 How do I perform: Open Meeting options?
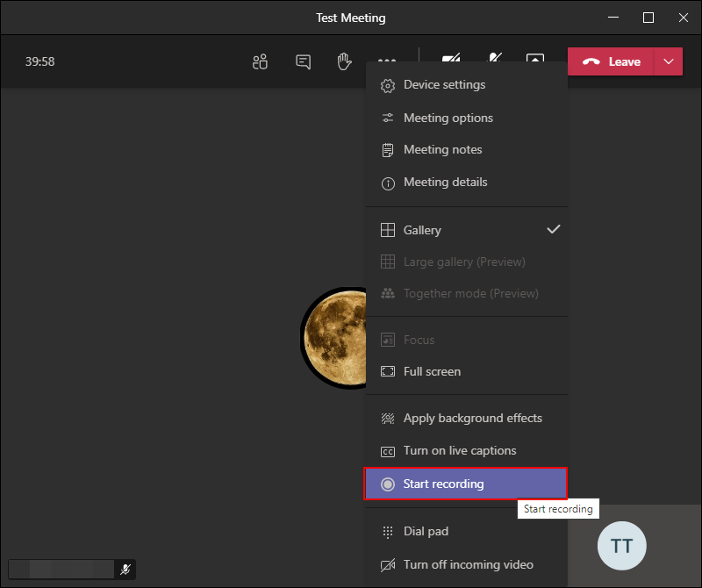pyautogui.click(x=467, y=118)
